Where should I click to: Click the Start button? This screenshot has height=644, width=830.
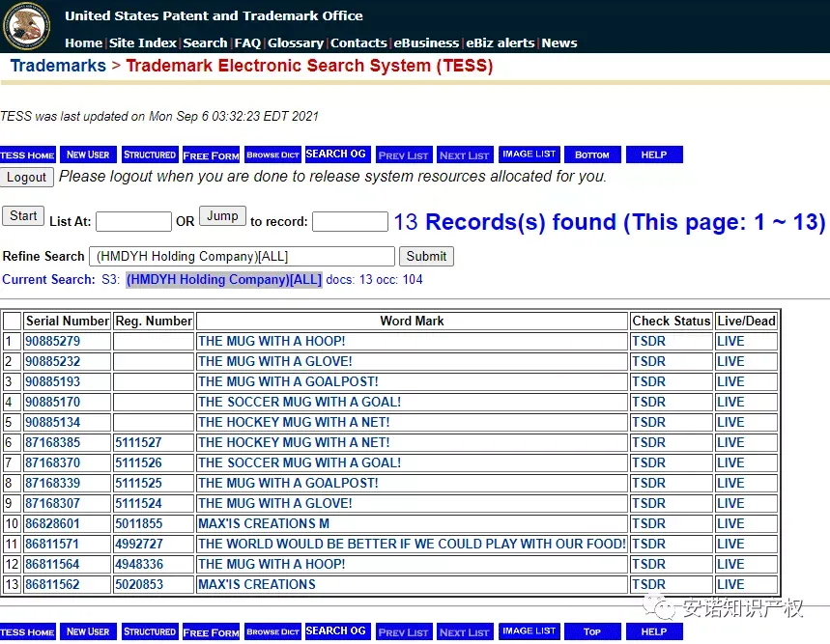(23, 215)
